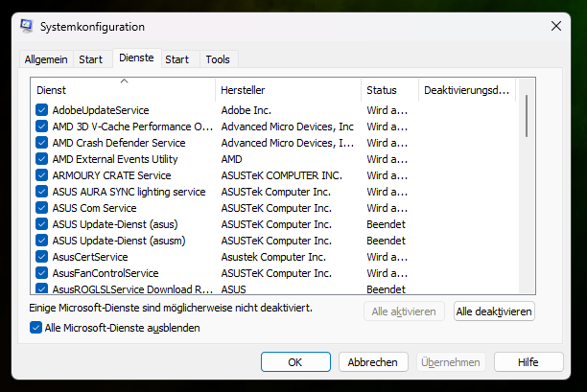Viewport: 587px width, 392px height.
Task: Select AsusFanControlService name text
Action: coord(106,273)
